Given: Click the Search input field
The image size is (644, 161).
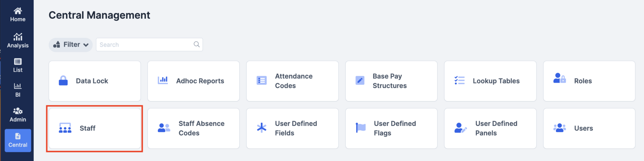Looking at the screenshot, I should pyautogui.click(x=149, y=45).
